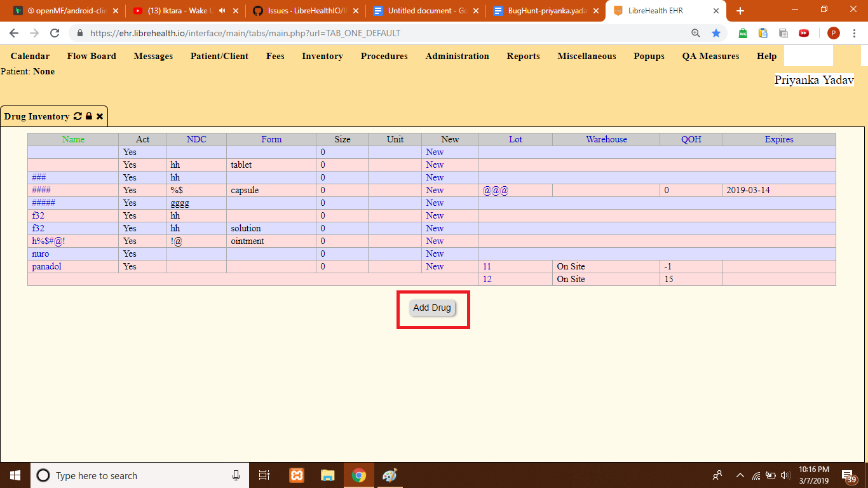Open Procedures menu
Viewport: 868px width, 488px height.
(384, 56)
